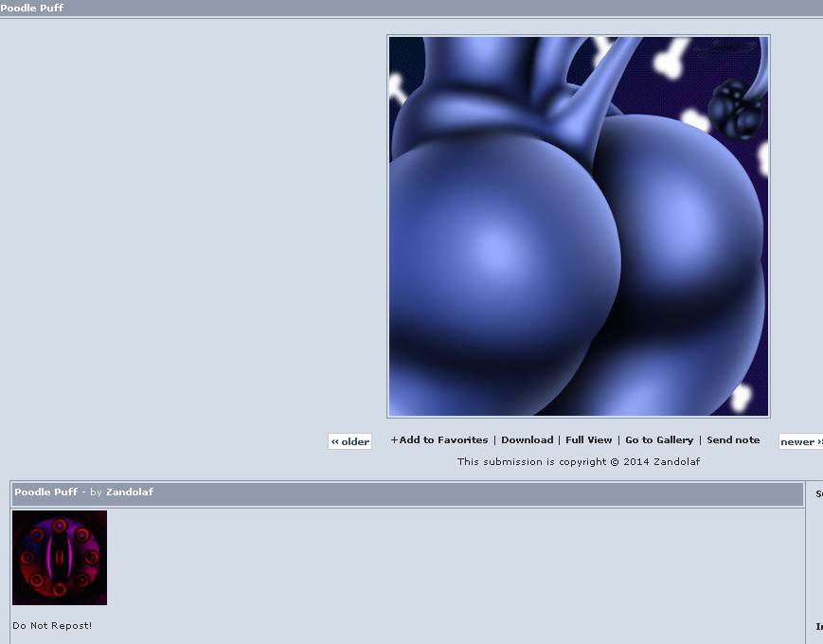Go to the newer submission
This screenshot has height=644, width=823.
tap(801, 441)
